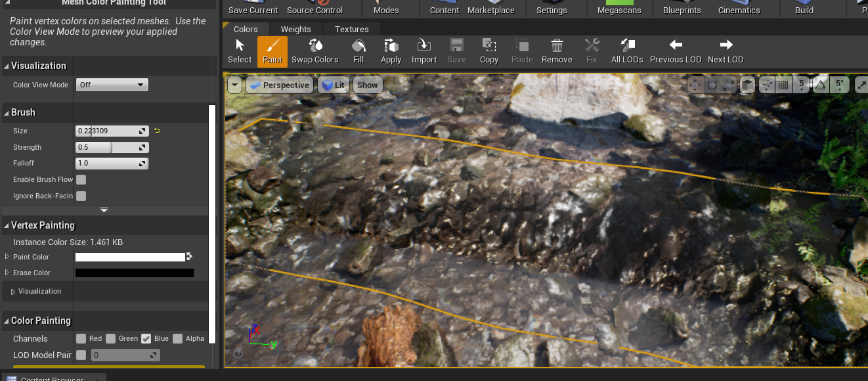Select the rotate gizmo mode icon
868x381 pixels.
click(712, 85)
